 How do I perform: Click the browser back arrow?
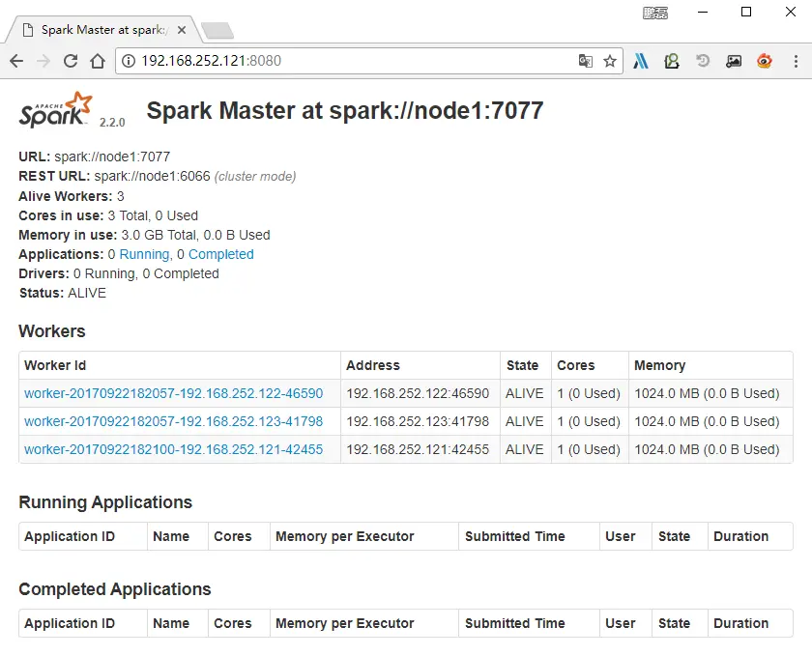pyautogui.click(x=16, y=61)
